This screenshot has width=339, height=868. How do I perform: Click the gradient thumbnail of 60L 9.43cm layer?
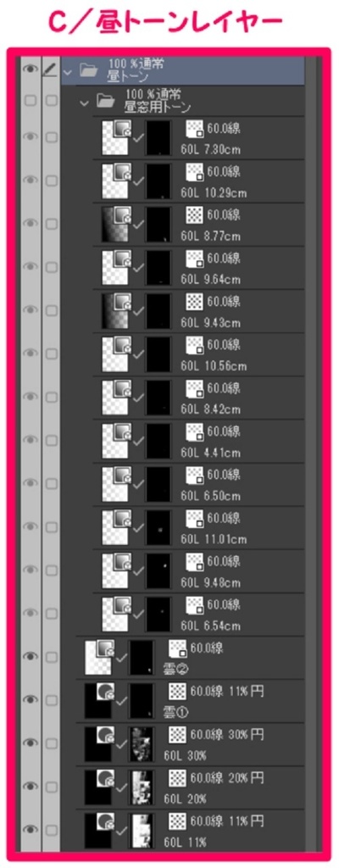115,310
